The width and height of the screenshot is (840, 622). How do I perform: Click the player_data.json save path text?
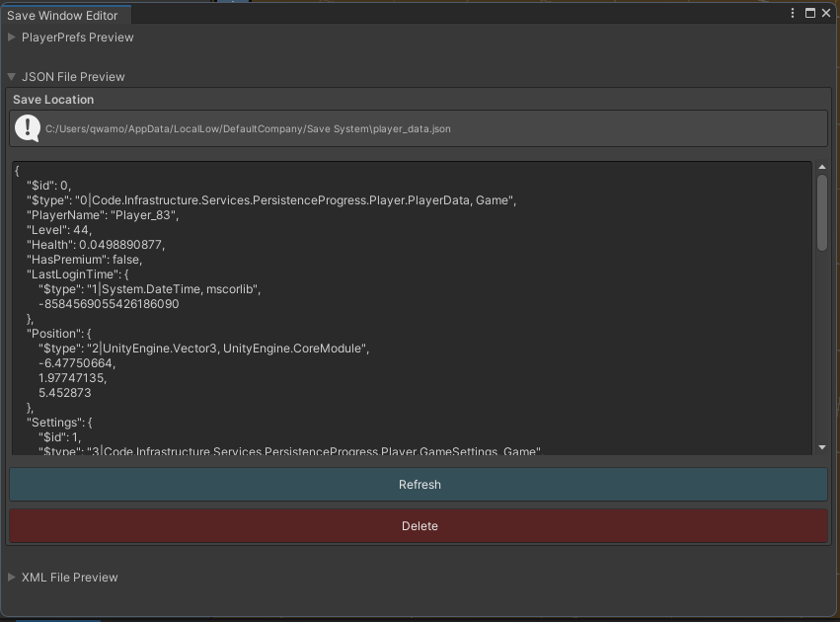point(248,128)
